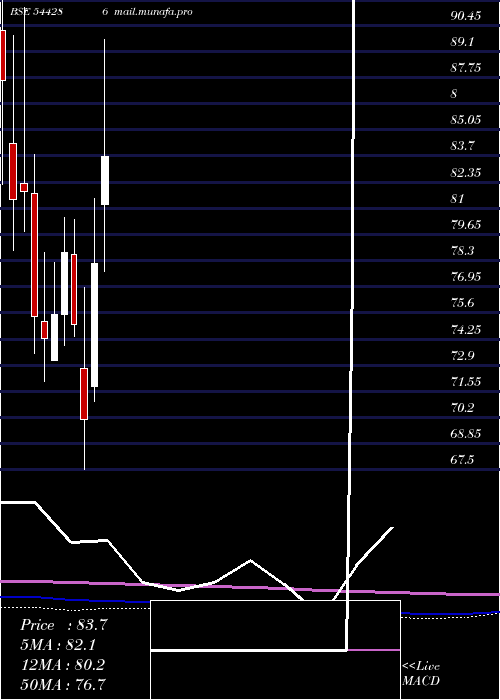Click the 50MA : 76.7 readout
The width and height of the screenshot is (500, 700).
(63, 685)
